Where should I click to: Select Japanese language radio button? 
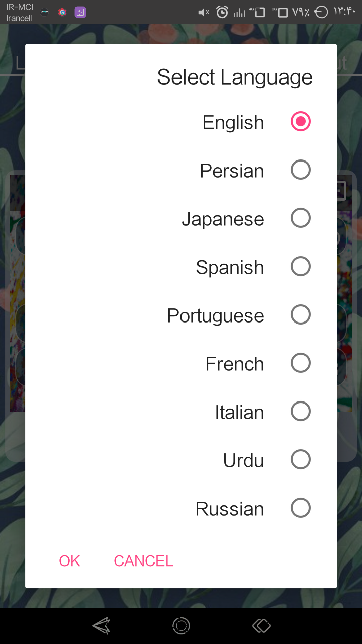(x=301, y=218)
